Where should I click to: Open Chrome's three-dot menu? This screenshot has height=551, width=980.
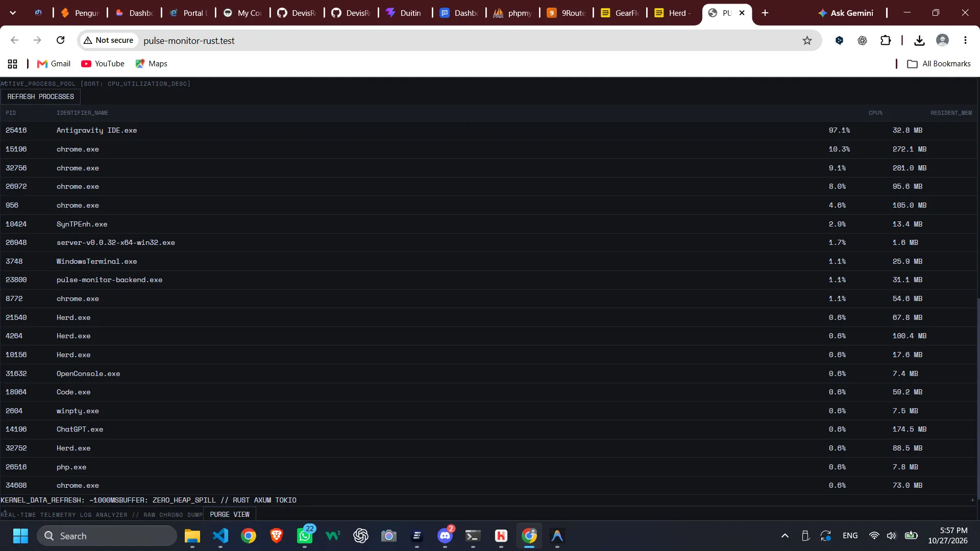pyautogui.click(x=965, y=40)
